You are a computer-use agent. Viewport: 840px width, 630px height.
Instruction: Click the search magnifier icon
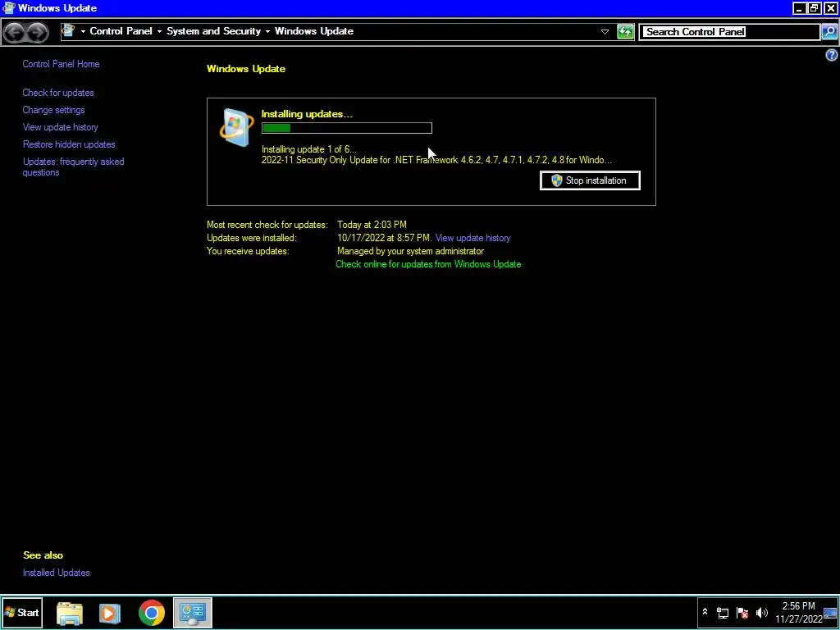[x=829, y=32]
